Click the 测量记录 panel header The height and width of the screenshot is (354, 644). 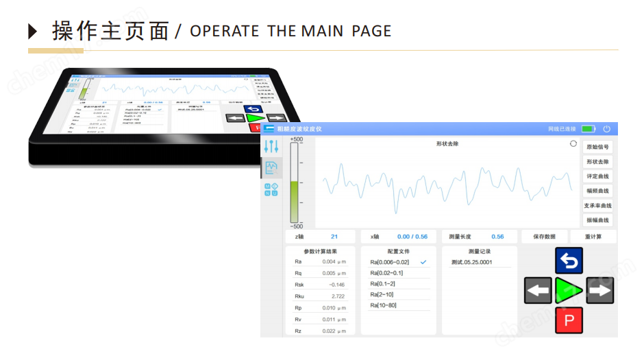point(480,252)
